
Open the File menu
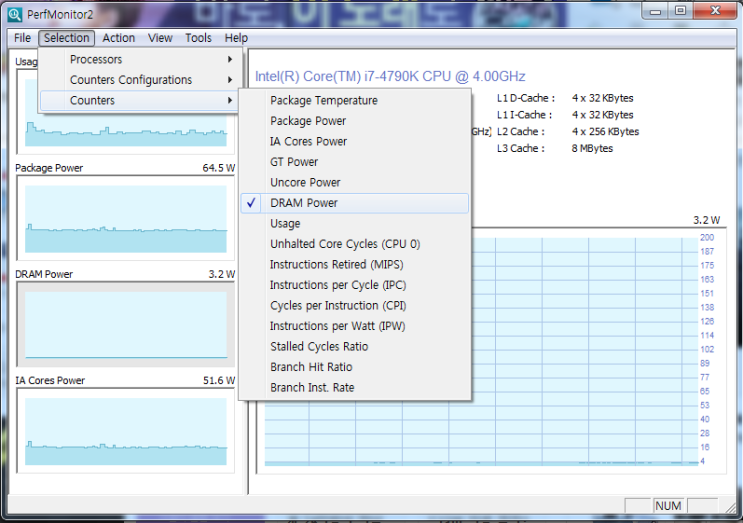point(22,38)
